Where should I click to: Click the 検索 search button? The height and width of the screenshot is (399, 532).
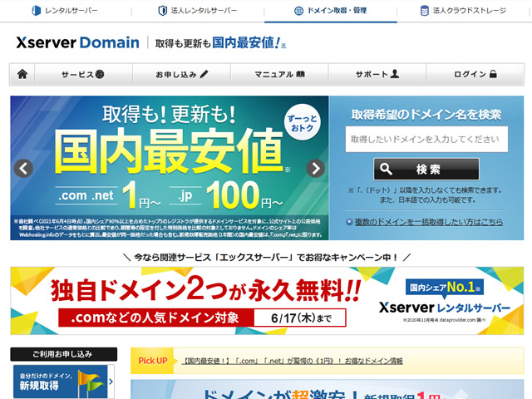tap(426, 169)
